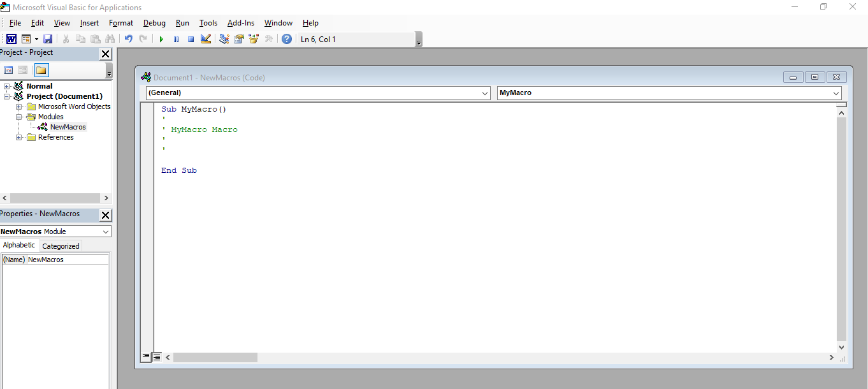Screen dimensions: 868x389
Task: Toggle Folders view in the Project panel
Action: click(41, 70)
